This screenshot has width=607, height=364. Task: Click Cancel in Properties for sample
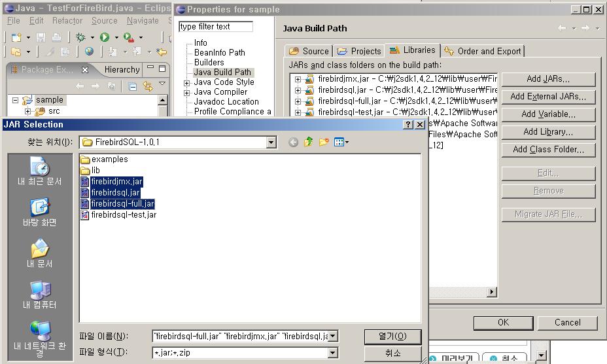(x=567, y=323)
